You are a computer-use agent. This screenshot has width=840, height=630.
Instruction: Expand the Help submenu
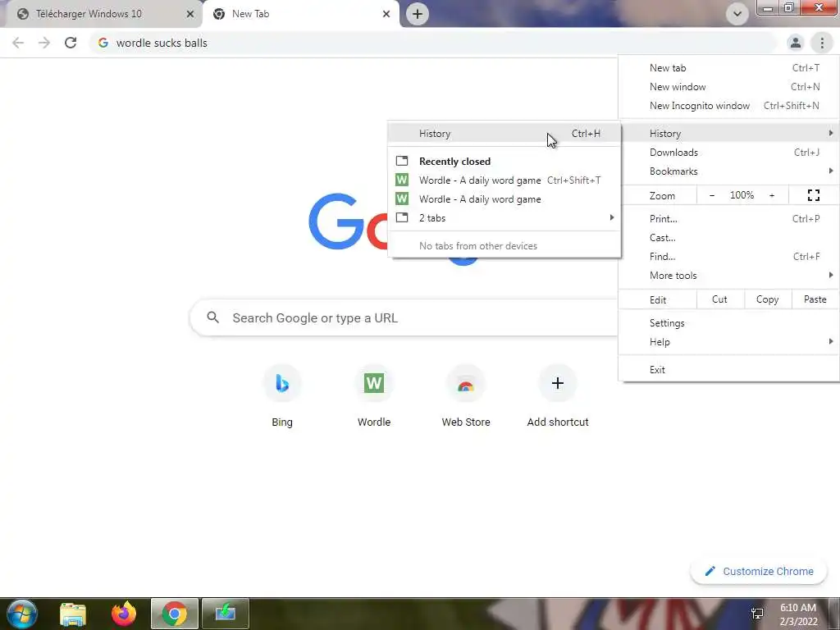[728, 342]
